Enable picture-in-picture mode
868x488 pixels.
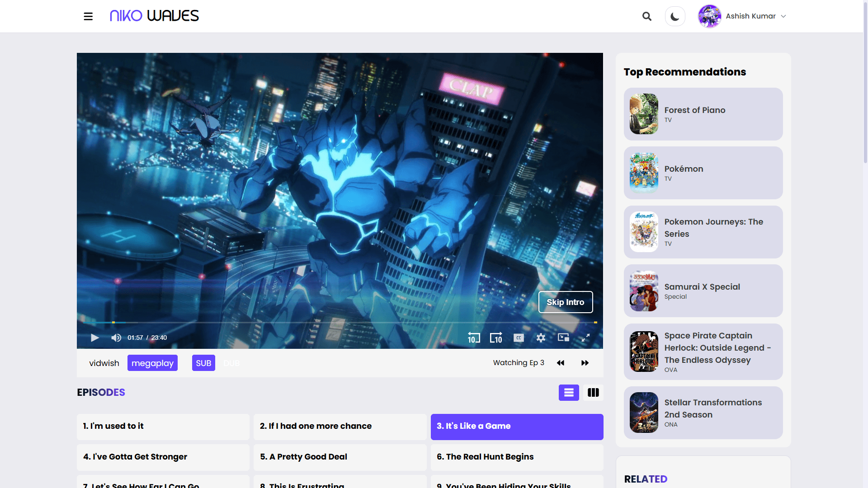coord(563,338)
